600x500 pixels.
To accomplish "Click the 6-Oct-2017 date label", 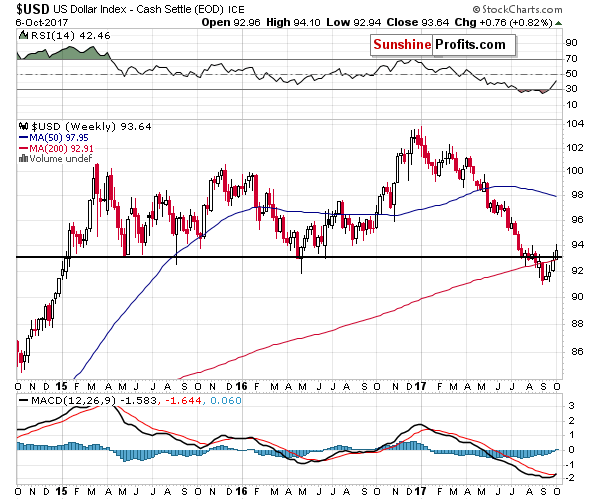I will click(x=42, y=23).
